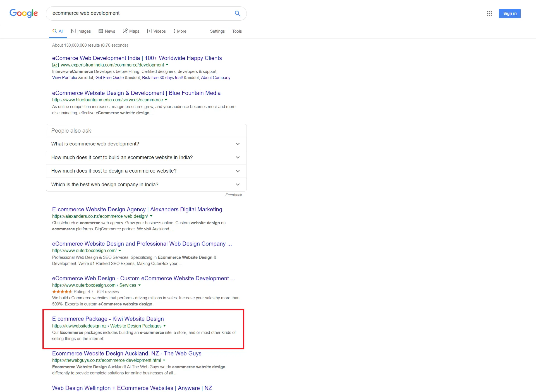Click Feedback link under People also ask
This screenshot has width=536, height=392.
point(234,195)
